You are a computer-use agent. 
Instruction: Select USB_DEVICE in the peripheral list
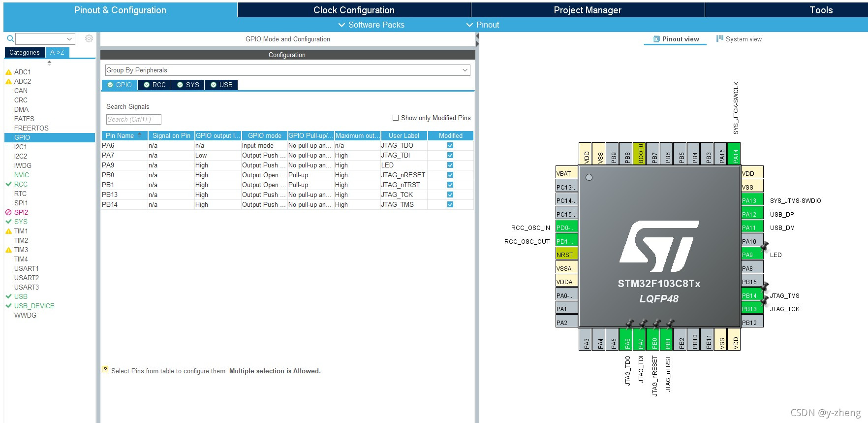coord(34,306)
